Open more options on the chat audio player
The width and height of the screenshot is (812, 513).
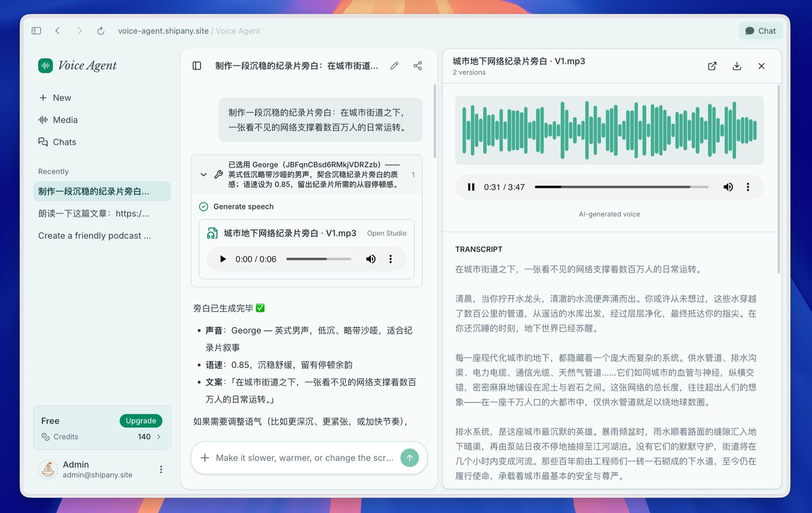391,259
